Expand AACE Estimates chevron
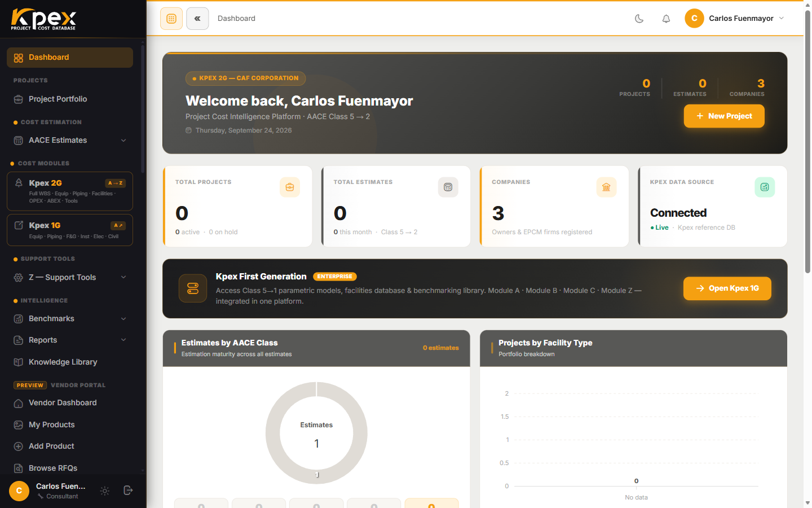This screenshot has width=812, height=508. 123,141
